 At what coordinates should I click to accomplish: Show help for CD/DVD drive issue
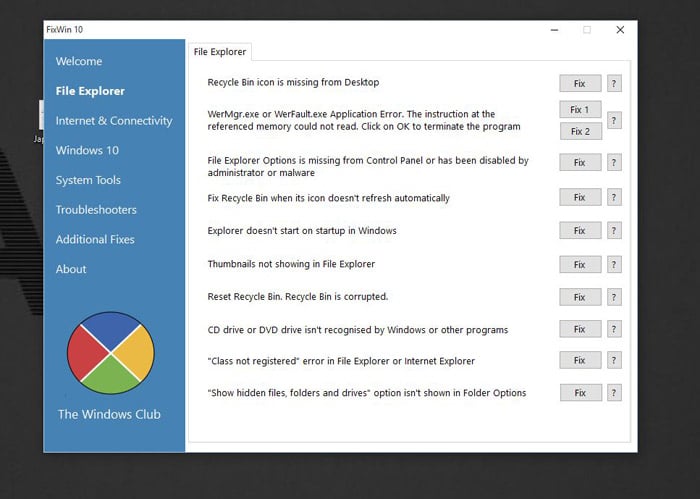614,329
